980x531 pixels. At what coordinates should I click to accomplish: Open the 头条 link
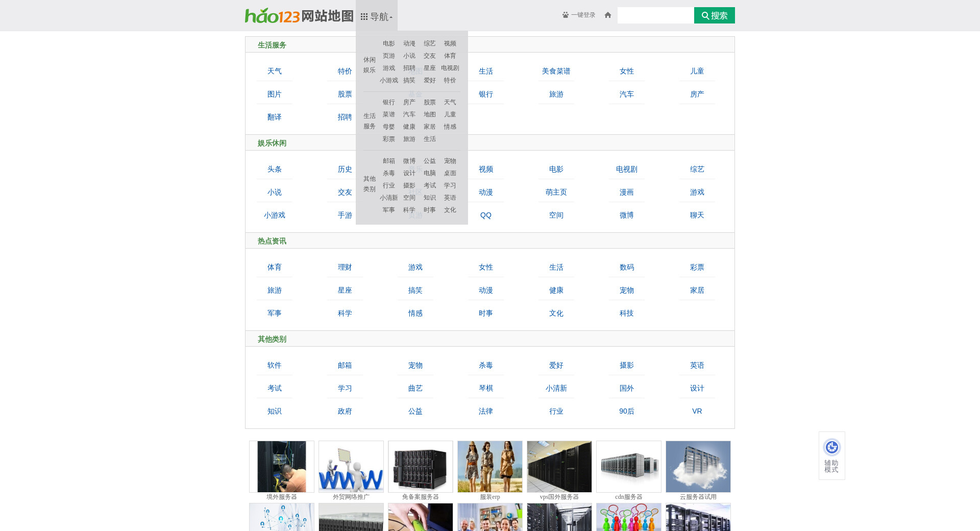(x=275, y=169)
